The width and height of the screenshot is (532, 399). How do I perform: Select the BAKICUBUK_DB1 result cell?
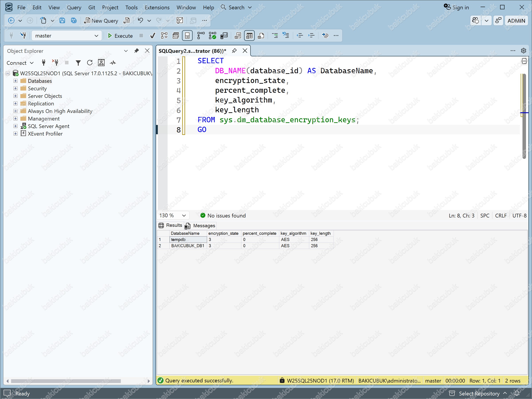pos(188,246)
